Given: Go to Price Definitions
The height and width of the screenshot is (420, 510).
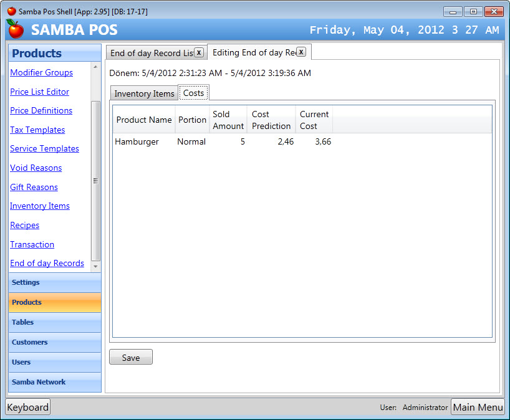Looking at the screenshot, I should tap(41, 110).
